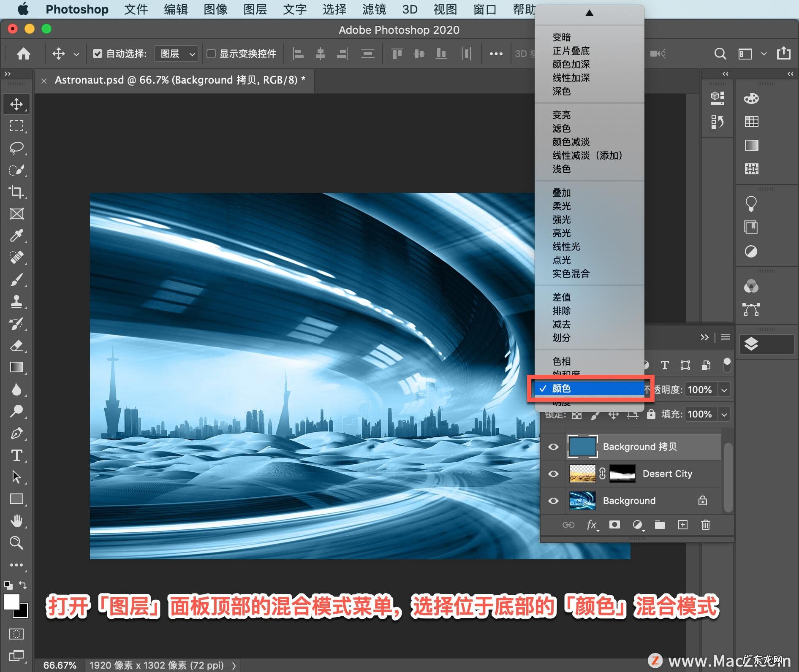Open more align options (three dots)
Image resolution: width=799 pixels, height=672 pixels.
tap(496, 54)
